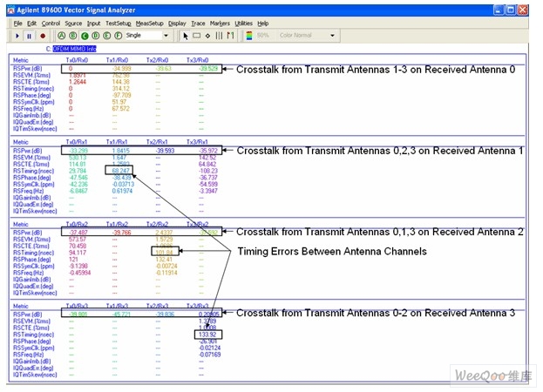
Task: Click the Tx0/Rx0 RSCTE value 1.2644
Action: point(78,82)
